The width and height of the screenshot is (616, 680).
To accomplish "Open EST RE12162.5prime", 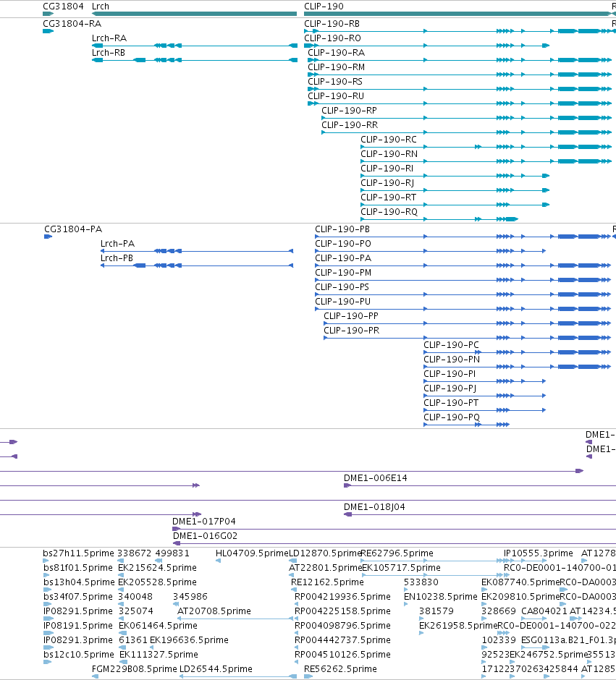I will pyautogui.click(x=327, y=582).
